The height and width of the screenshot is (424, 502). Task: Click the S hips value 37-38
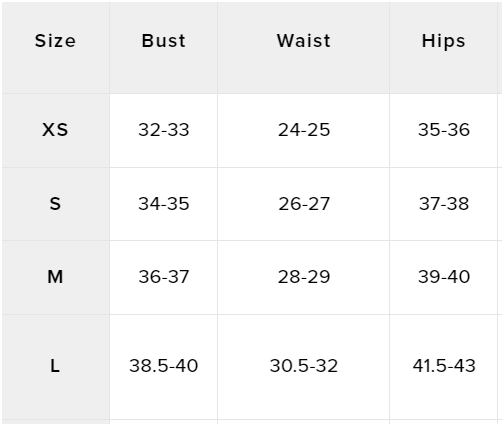[444, 204]
